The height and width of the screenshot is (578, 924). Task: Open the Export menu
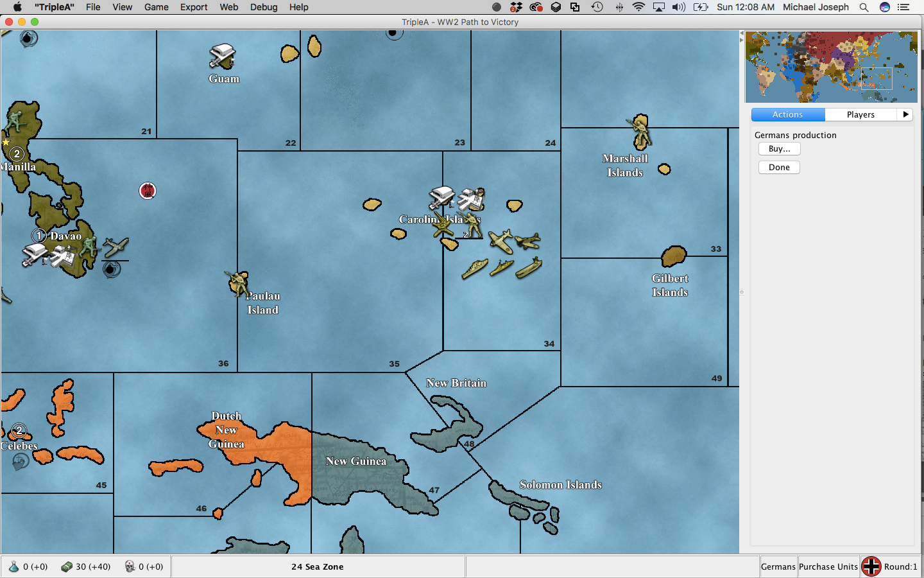pos(193,7)
